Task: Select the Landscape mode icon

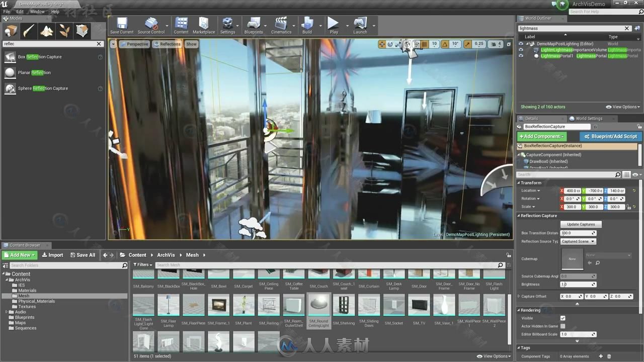Action: pyautogui.click(x=47, y=31)
